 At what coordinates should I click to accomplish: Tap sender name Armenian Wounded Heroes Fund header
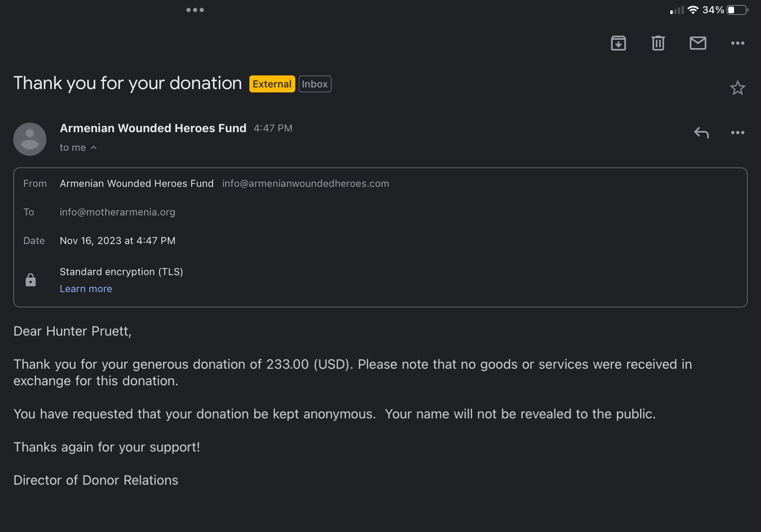(153, 128)
